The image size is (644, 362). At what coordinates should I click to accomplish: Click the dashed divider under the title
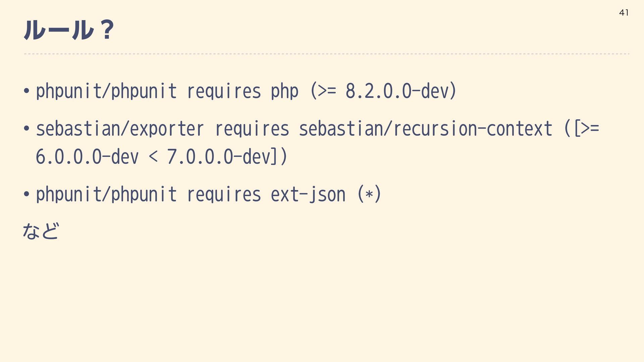coord(326,54)
